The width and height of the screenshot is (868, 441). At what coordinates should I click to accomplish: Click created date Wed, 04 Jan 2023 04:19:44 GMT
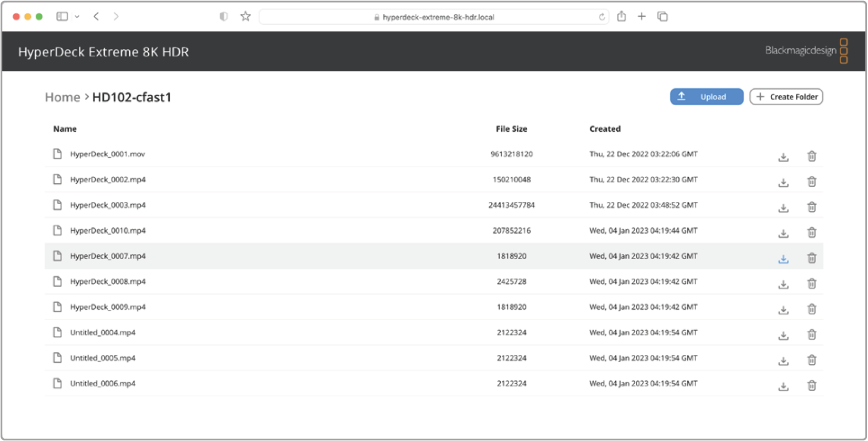644,230
